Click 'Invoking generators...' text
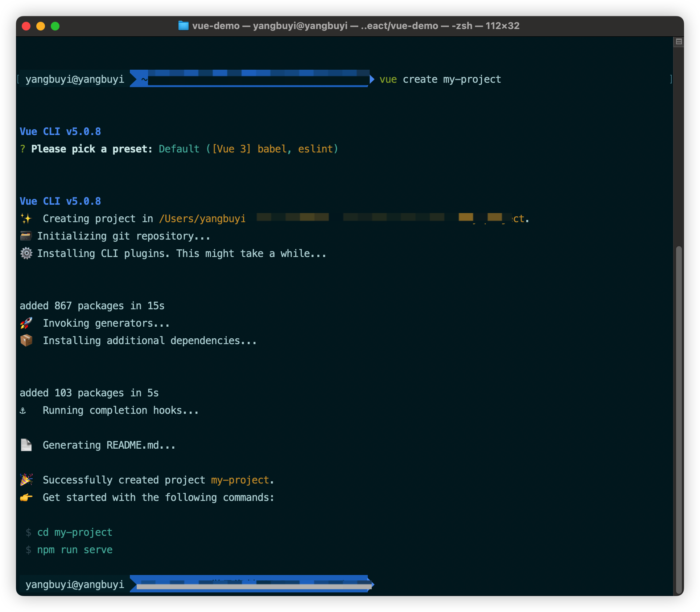Screen dimensions: 700x612 106,323
